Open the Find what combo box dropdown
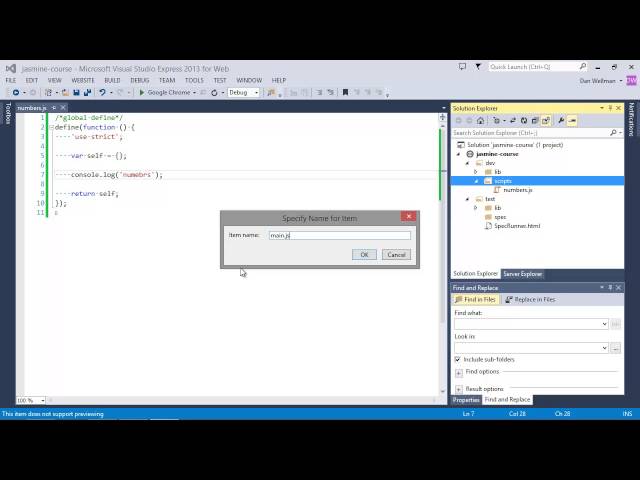Screen dimensions: 640x480 (604, 324)
